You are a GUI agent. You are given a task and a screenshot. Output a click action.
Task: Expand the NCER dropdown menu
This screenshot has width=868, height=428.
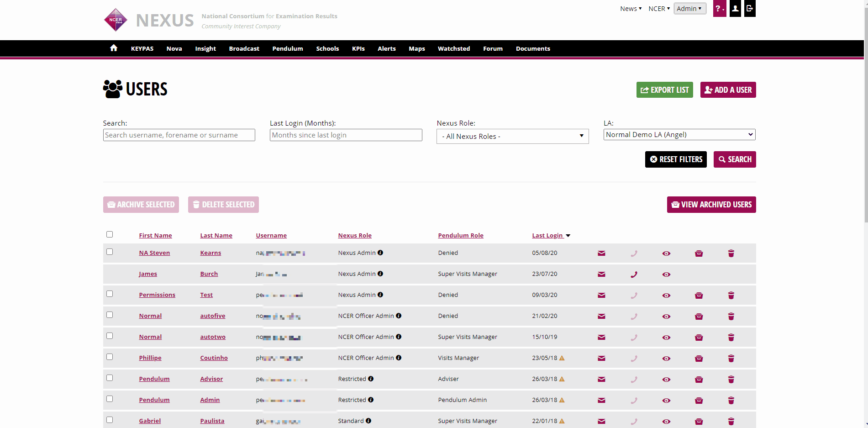[x=659, y=9]
